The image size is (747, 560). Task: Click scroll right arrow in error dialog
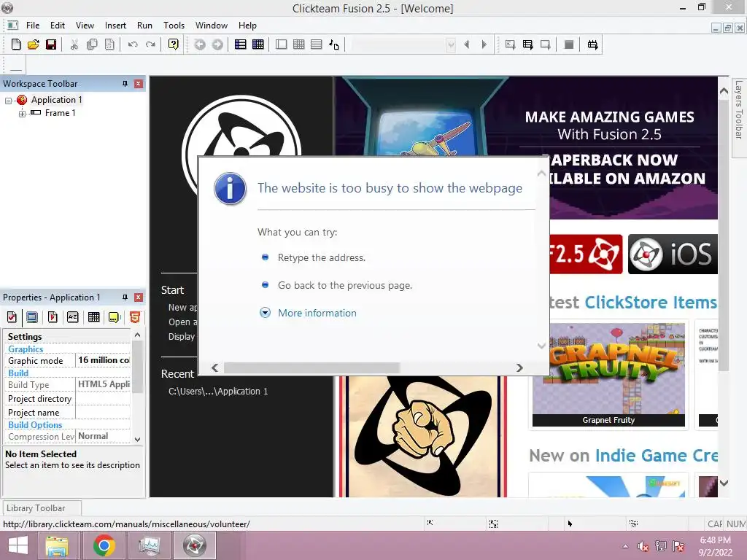(519, 367)
